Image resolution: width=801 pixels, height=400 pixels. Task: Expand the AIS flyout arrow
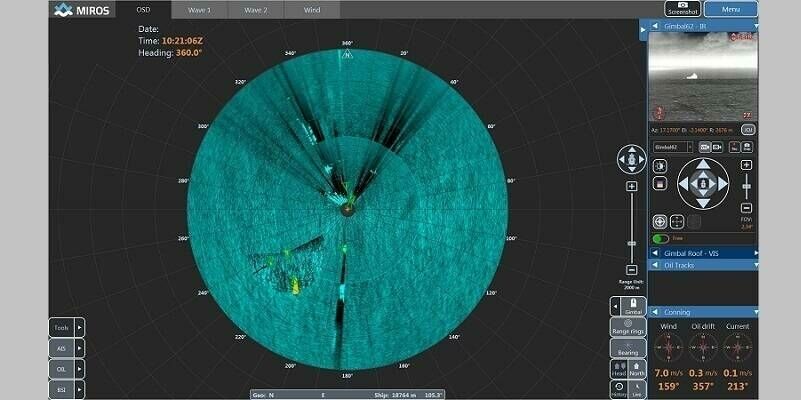(x=80, y=348)
